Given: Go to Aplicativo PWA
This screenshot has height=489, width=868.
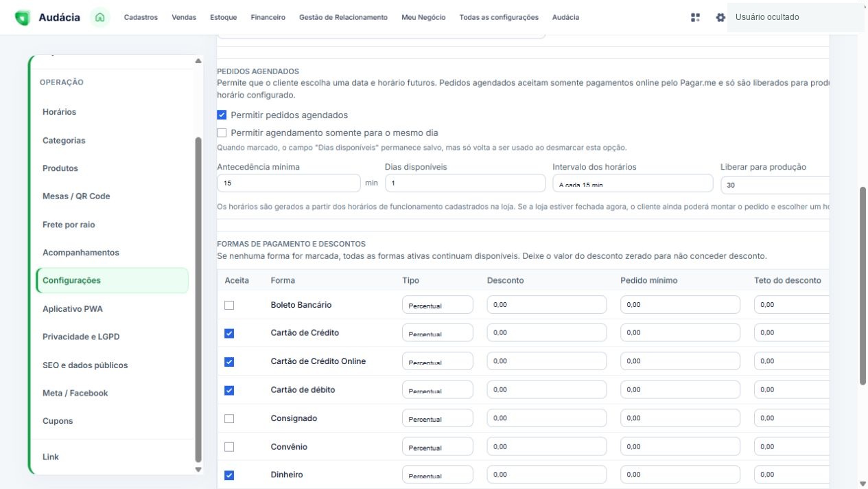Looking at the screenshot, I should point(112,309).
